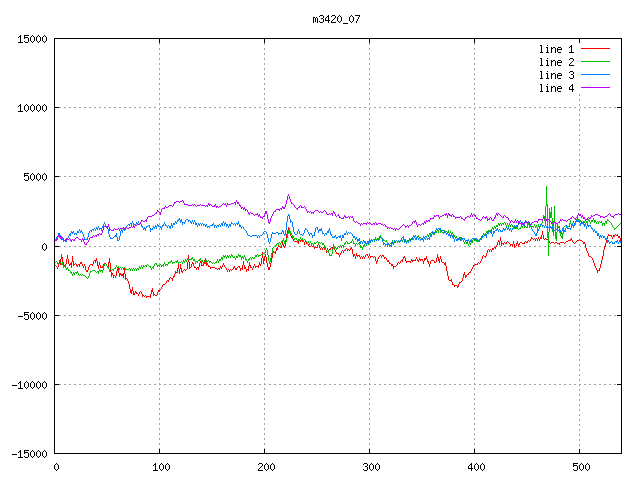Select the line 1 legend label

[557, 49]
